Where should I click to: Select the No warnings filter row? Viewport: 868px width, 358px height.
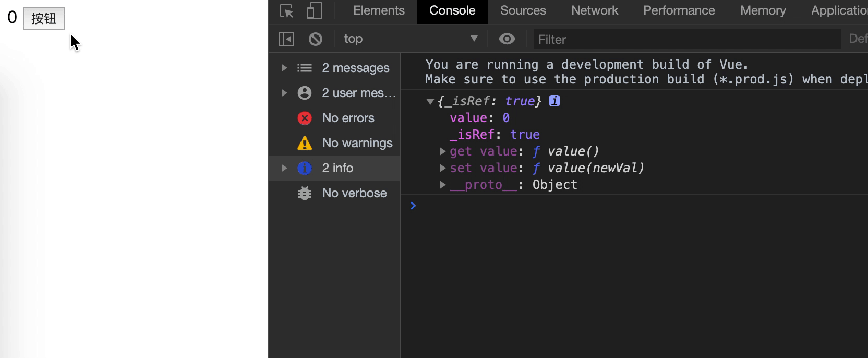point(357,143)
